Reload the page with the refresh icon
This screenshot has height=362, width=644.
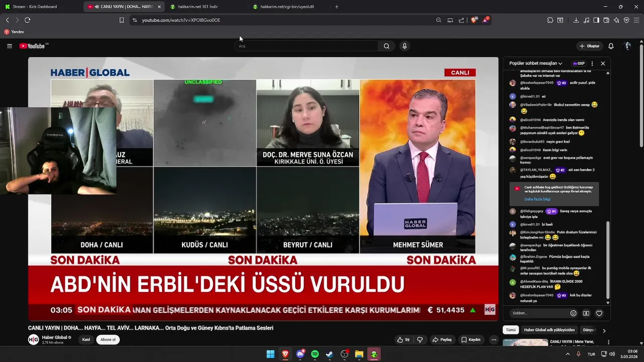(x=27, y=20)
